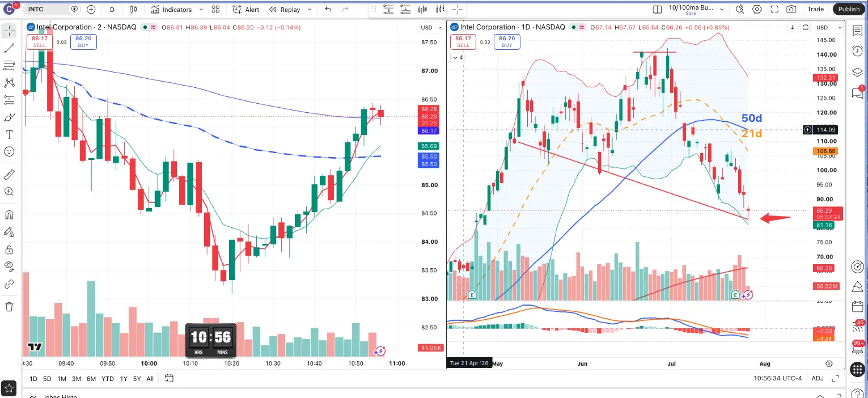868x398 pixels.
Task: Select the layout setup split-panel icon
Action: point(657,9)
